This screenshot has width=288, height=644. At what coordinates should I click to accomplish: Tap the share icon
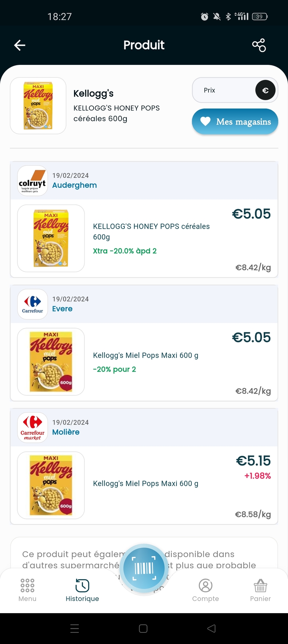click(259, 45)
